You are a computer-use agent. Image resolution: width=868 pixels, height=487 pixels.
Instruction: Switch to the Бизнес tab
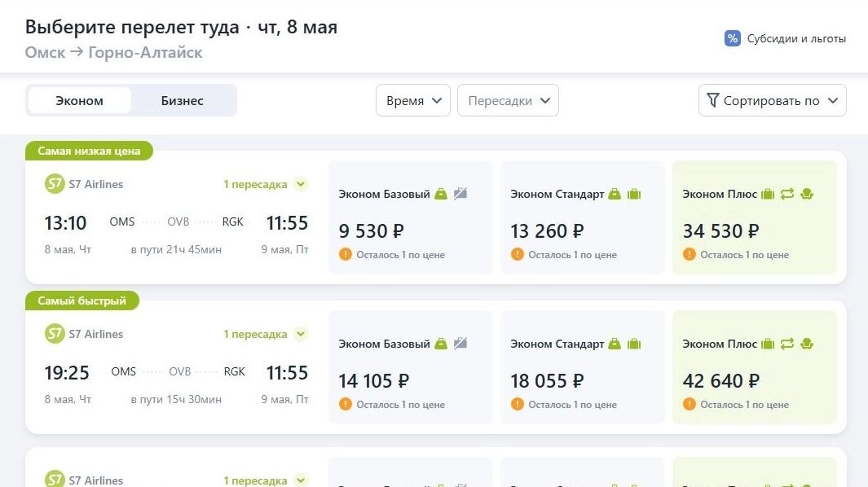point(181,100)
